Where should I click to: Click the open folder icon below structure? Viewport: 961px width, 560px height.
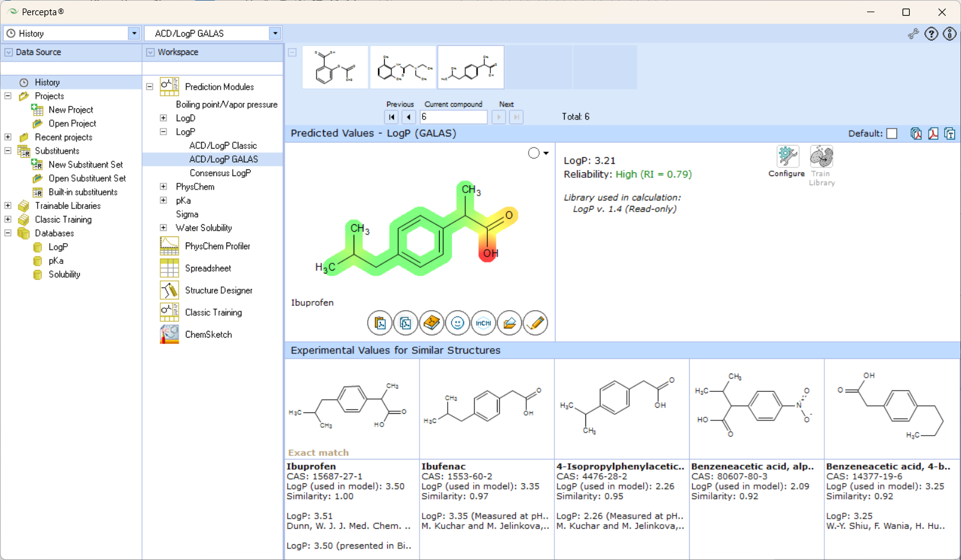[510, 323]
